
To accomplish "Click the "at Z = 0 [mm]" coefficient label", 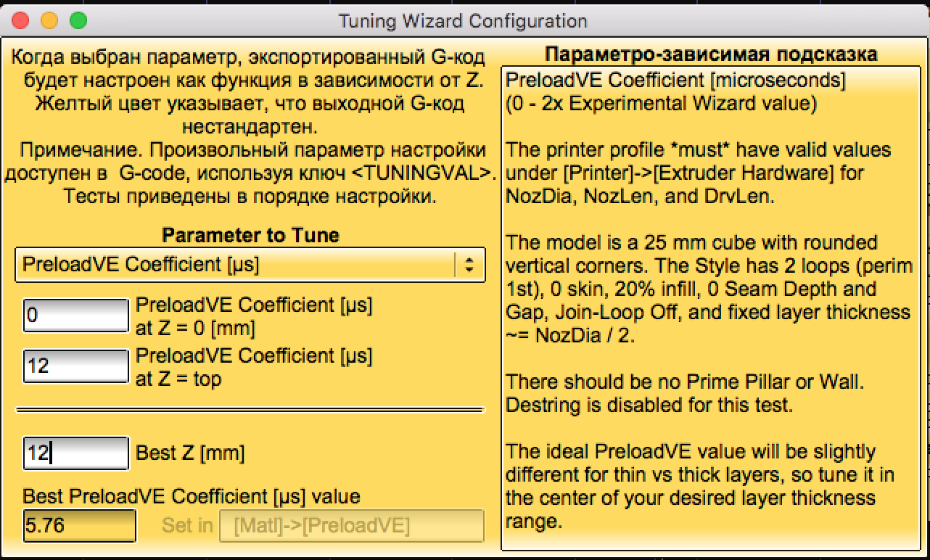I will click(254, 317).
